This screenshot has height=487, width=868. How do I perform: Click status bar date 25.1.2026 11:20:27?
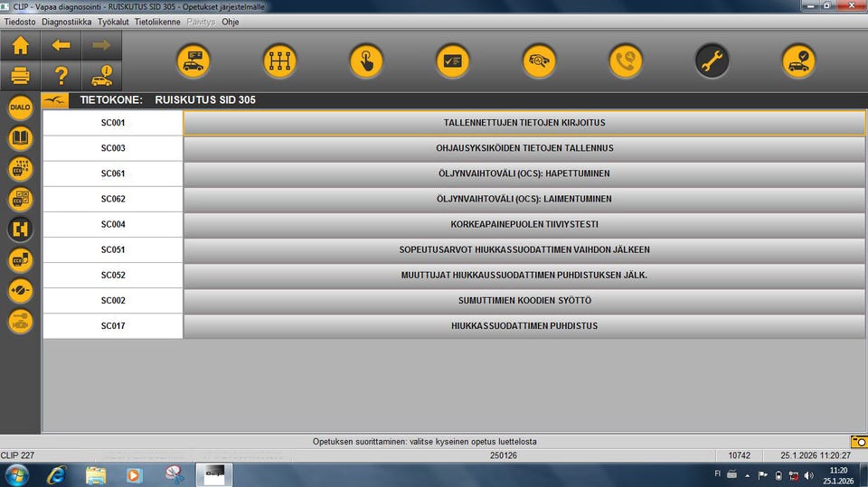pos(816,455)
